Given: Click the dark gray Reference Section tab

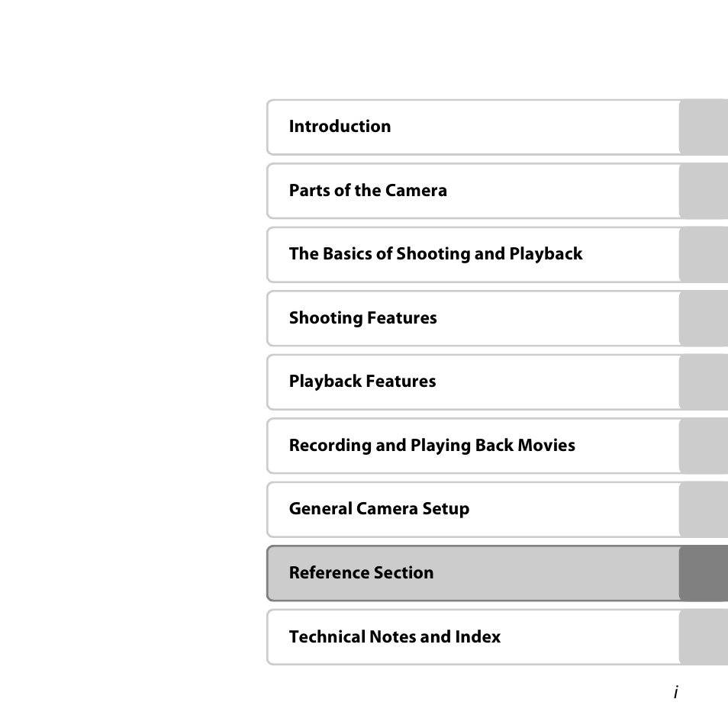Looking at the screenshot, I should tap(704, 573).
